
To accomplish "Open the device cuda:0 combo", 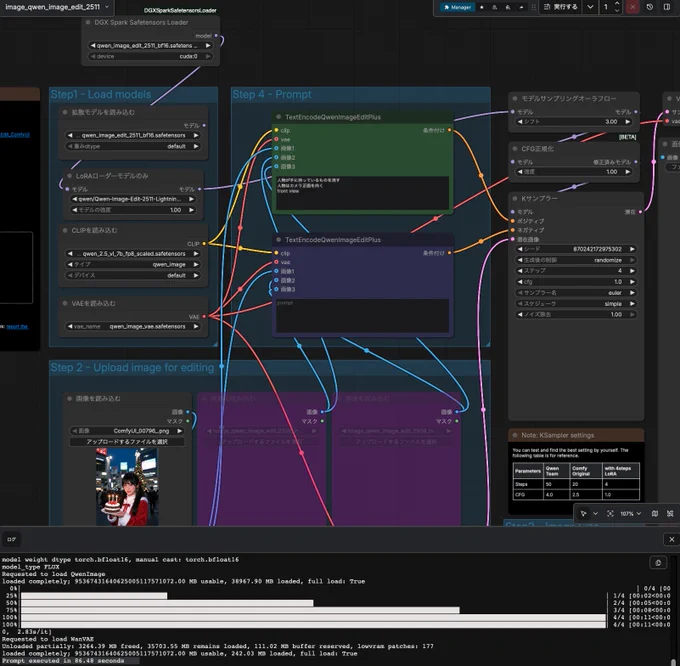I will pyautogui.click(x=150, y=56).
